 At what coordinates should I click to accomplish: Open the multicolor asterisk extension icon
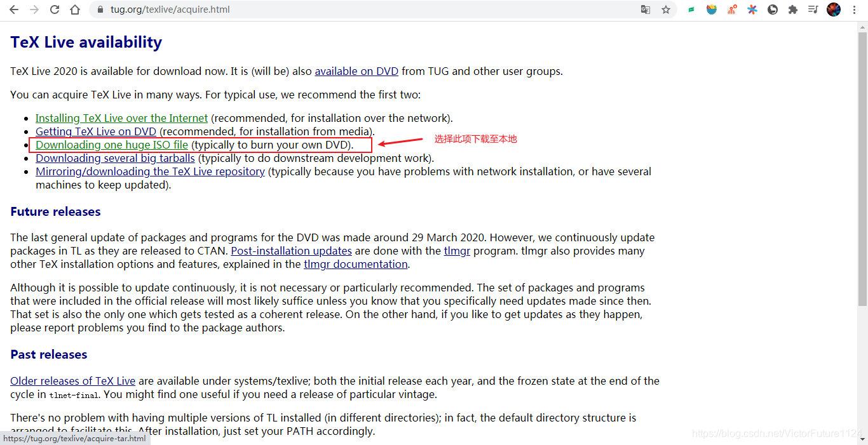click(752, 10)
